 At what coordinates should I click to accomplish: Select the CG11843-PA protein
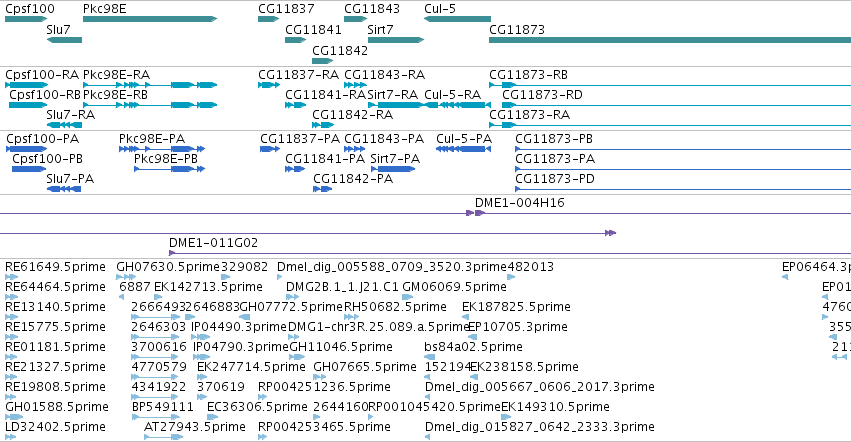click(355, 149)
